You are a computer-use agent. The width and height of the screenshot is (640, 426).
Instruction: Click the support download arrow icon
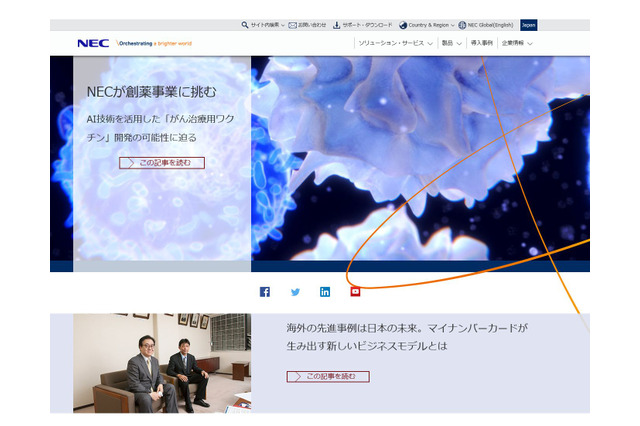336,25
